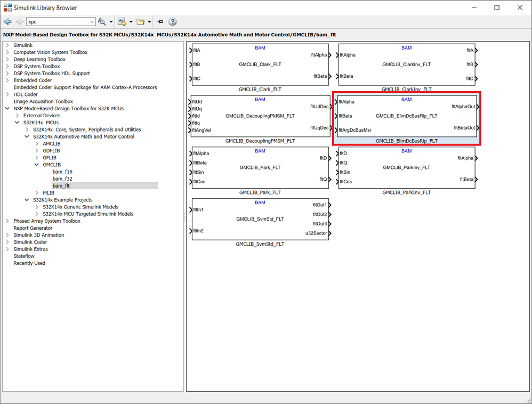
Task: Click the Back navigation arrow
Action: point(7,22)
